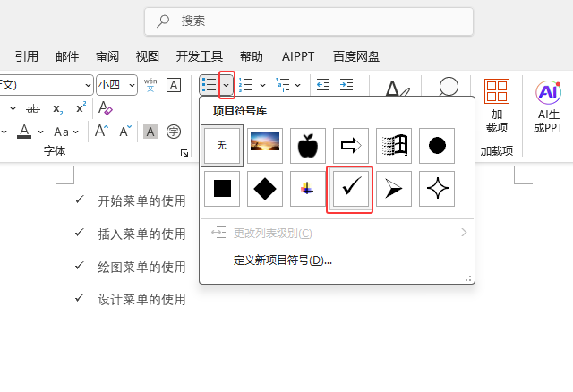Click the phonetic guide (wén) icon
The image size is (573, 392).
tap(150, 85)
